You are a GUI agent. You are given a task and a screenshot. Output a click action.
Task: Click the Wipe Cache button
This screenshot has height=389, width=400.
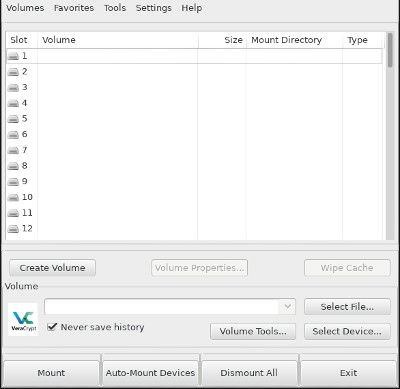tap(347, 268)
